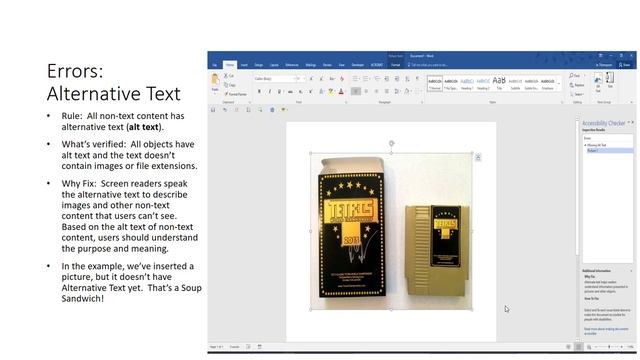The width and height of the screenshot is (640, 360).
Task: Open the File tab
Action: [x=214, y=65]
